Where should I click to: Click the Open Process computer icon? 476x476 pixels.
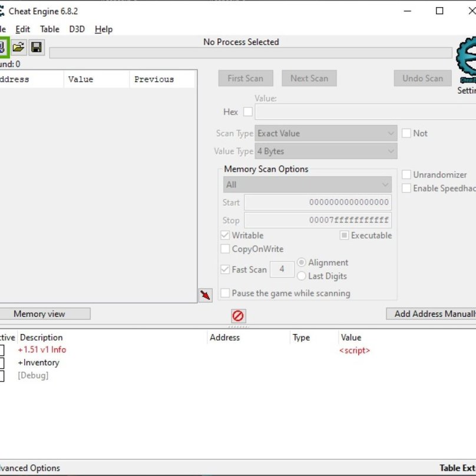point(2,47)
